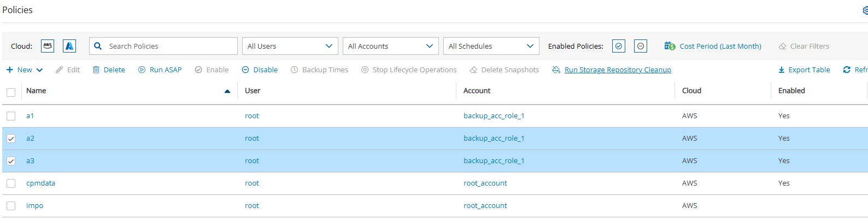Click Yes cell in cpmdata row
The image size is (868, 219).
(x=784, y=183)
